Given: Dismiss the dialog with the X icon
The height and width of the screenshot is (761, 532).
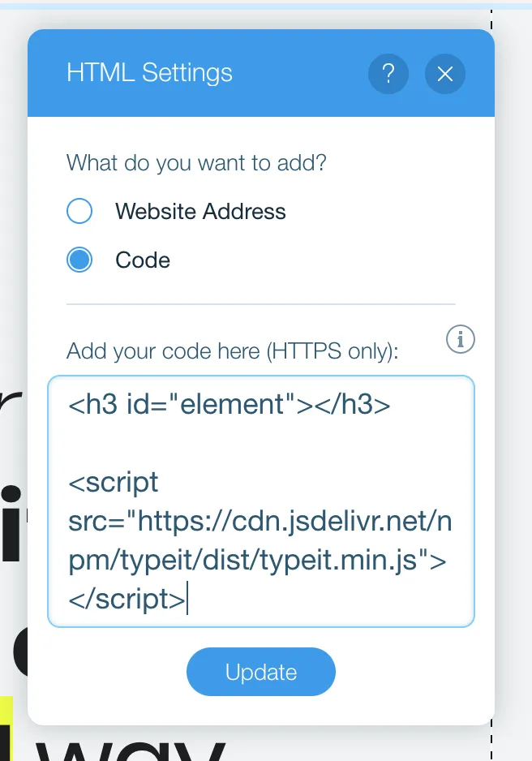Looking at the screenshot, I should [x=444, y=73].
